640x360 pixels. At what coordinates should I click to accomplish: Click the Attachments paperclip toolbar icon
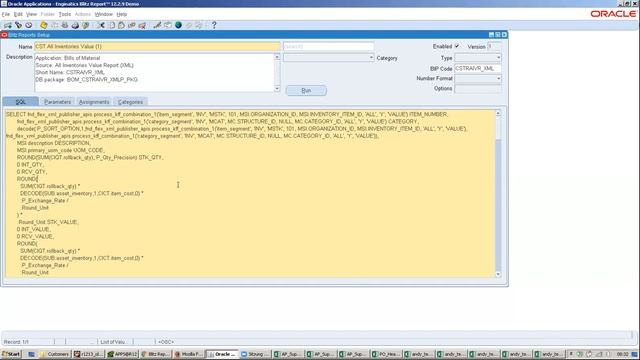(x=189, y=25)
